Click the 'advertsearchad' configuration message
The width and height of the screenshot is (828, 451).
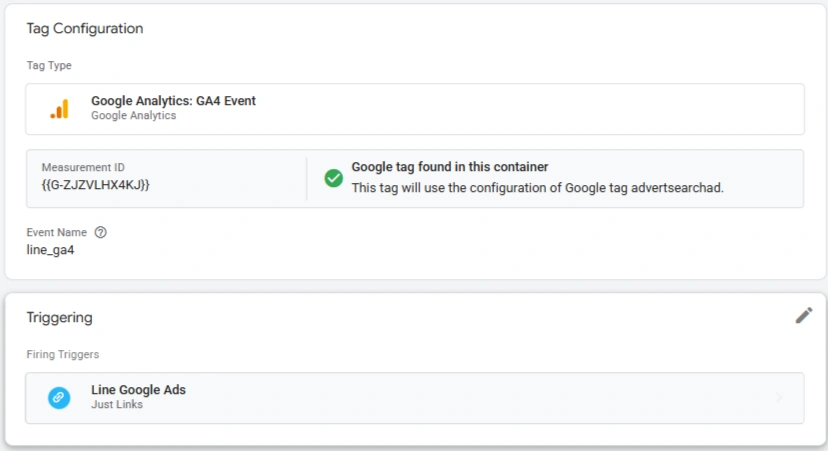(x=538, y=188)
